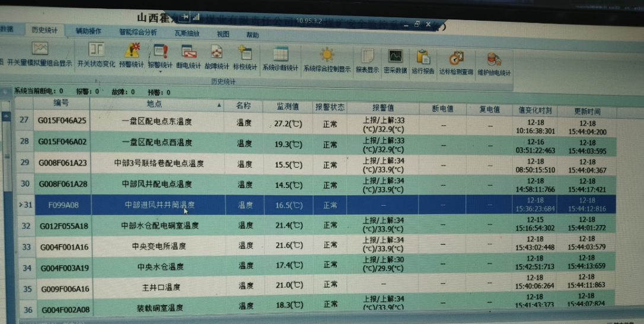Open 预警统计 warning statistics
This screenshot has height=324, width=644.
(132, 52)
